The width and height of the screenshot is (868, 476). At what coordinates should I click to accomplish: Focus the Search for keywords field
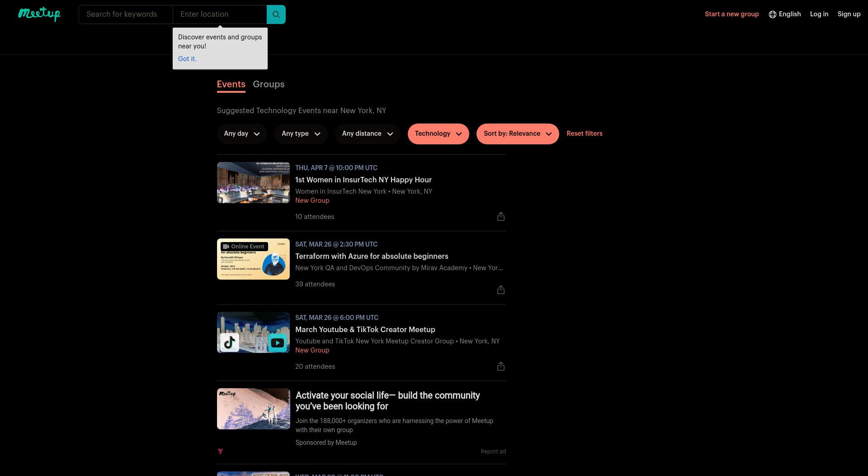point(126,14)
